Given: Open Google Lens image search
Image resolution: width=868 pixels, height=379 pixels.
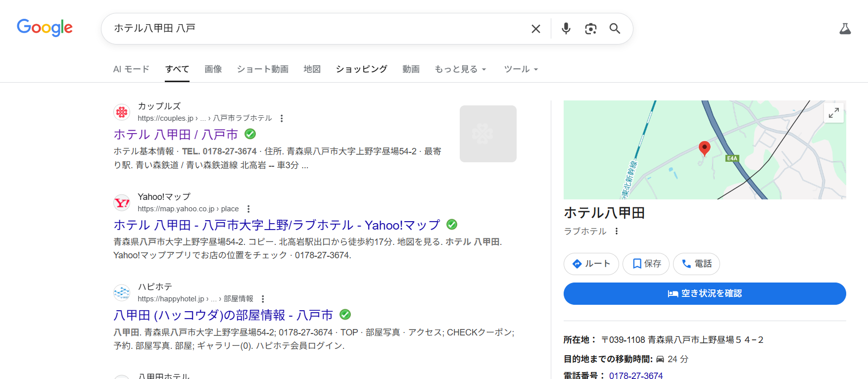Looking at the screenshot, I should (590, 29).
